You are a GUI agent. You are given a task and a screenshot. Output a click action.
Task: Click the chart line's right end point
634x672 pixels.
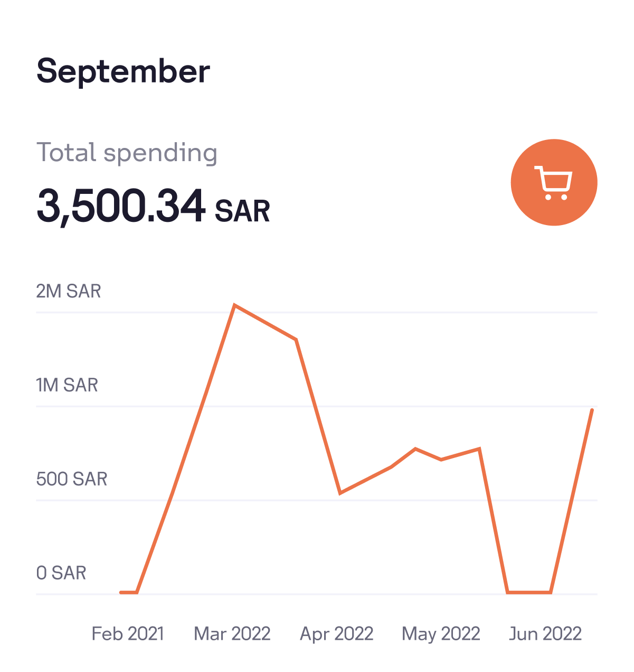click(x=592, y=410)
